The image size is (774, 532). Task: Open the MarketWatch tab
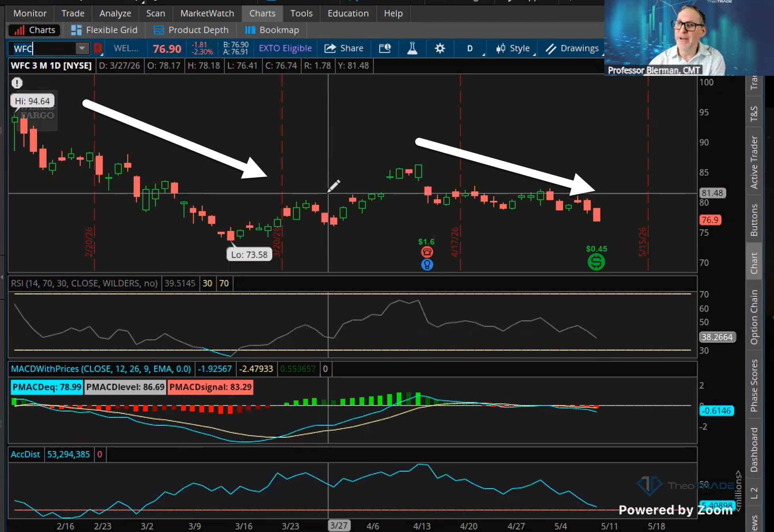point(207,13)
